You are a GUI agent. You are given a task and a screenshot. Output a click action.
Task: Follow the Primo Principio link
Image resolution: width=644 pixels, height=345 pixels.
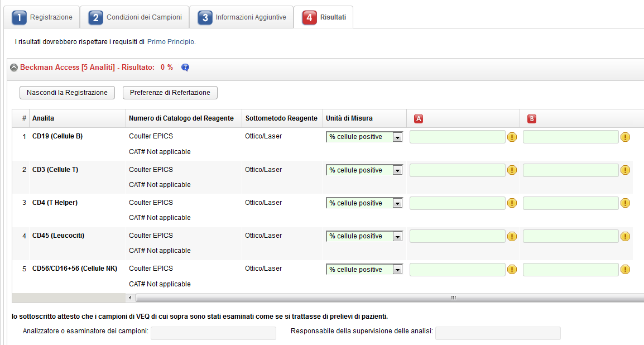171,42
